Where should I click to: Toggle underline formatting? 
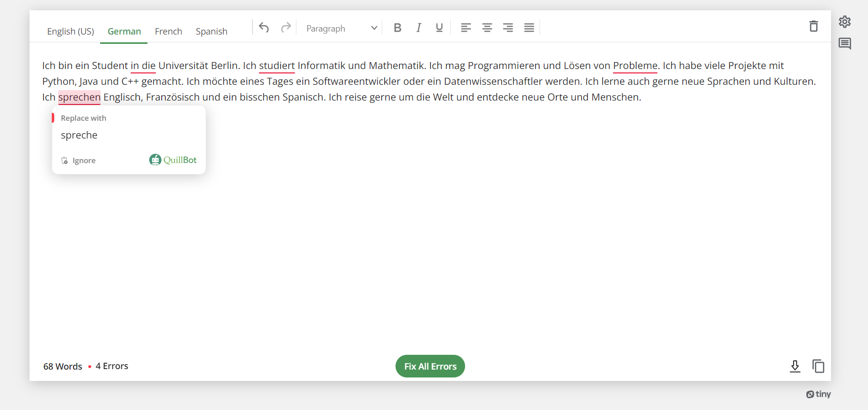[439, 28]
